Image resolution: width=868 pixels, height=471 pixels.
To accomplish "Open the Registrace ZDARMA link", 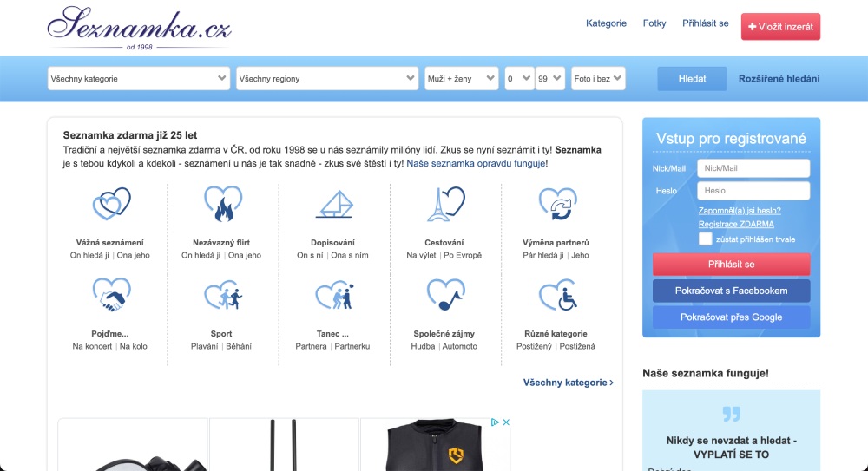I will 736,224.
